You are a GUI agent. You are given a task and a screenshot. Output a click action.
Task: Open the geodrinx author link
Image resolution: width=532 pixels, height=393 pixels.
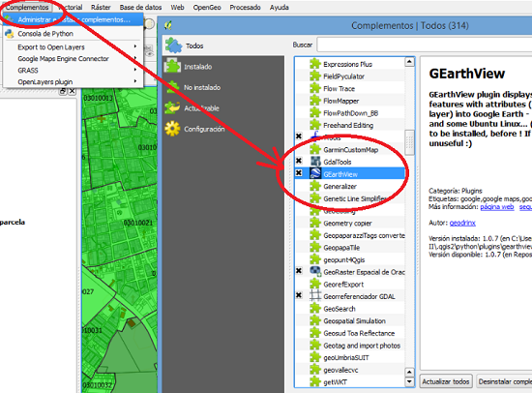point(462,223)
